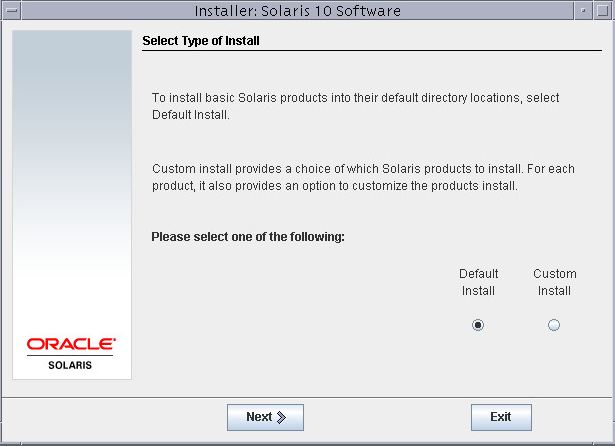Exit the Solaris installer
The height and width of the screenshot is (446, 615).
click(x=501, y=417)
